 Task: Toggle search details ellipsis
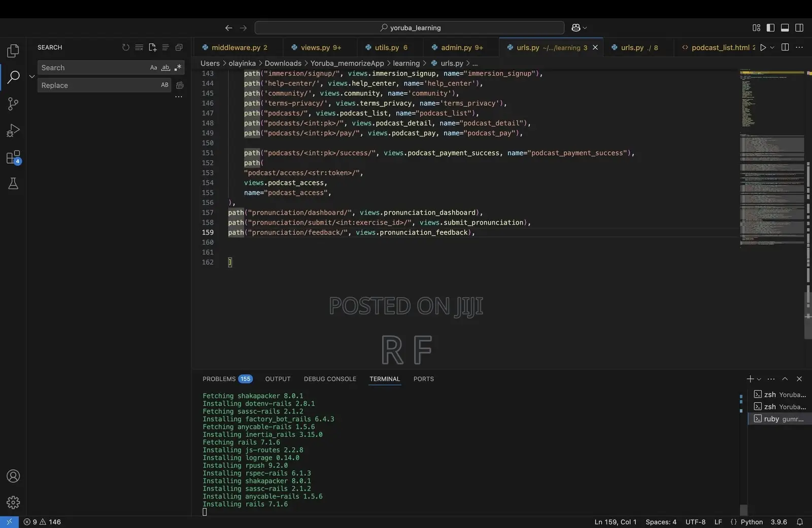tap(179, 96)
